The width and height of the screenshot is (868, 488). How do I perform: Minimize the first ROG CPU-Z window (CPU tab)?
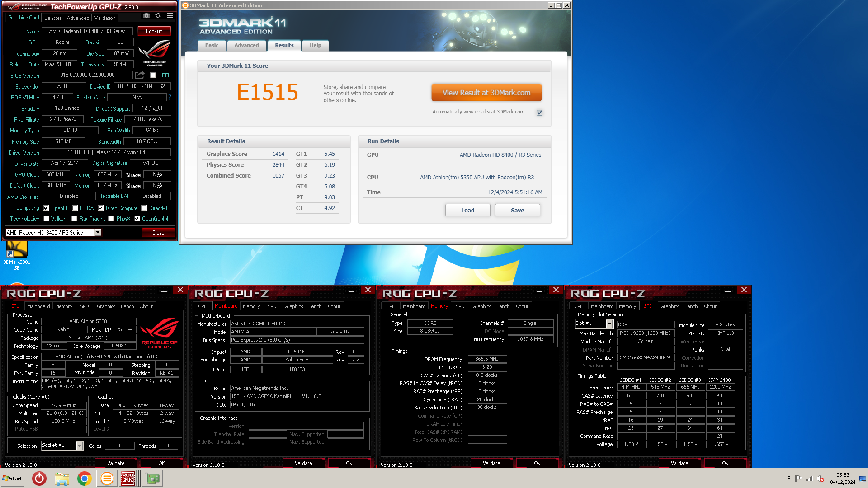[164, 291]
